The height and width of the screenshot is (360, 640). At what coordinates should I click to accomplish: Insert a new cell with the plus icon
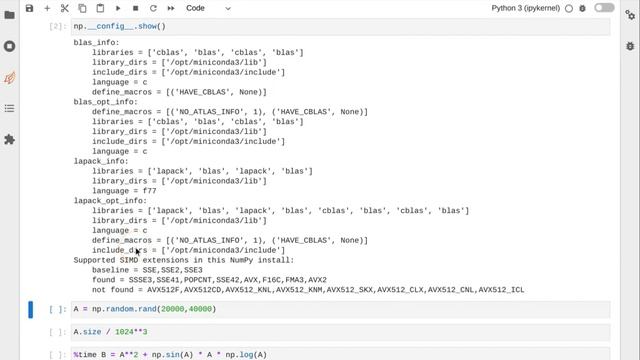click(x=47, y=8)
